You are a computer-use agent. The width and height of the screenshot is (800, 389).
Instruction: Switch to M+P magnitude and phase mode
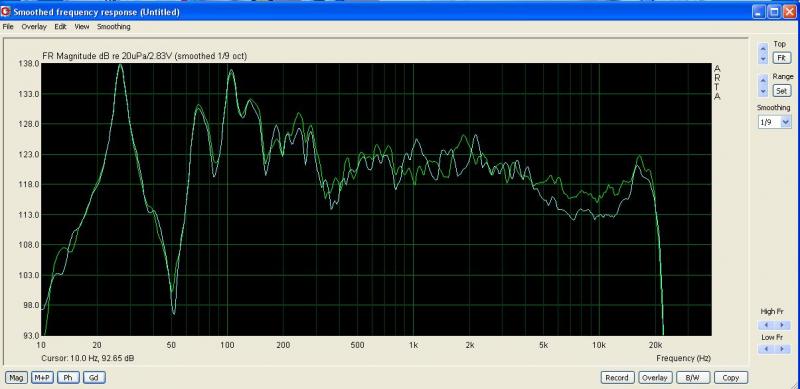coord(42,378)
